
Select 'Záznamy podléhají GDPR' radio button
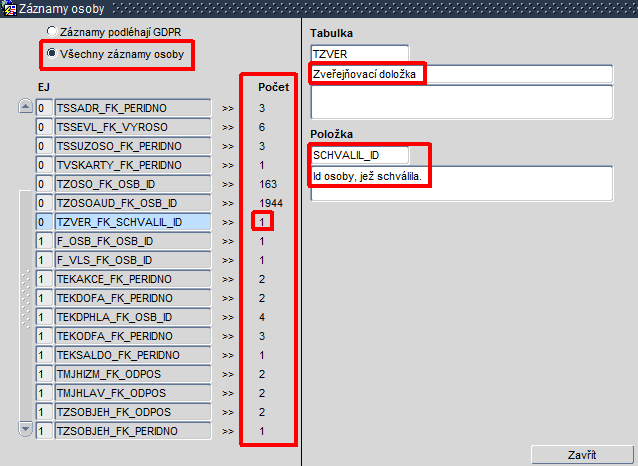[x=52, y=31]
